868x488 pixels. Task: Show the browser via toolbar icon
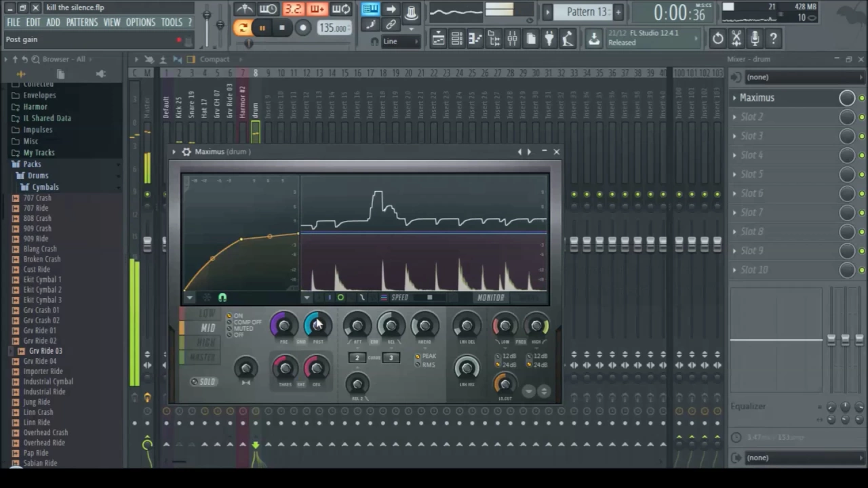point(494,39)
